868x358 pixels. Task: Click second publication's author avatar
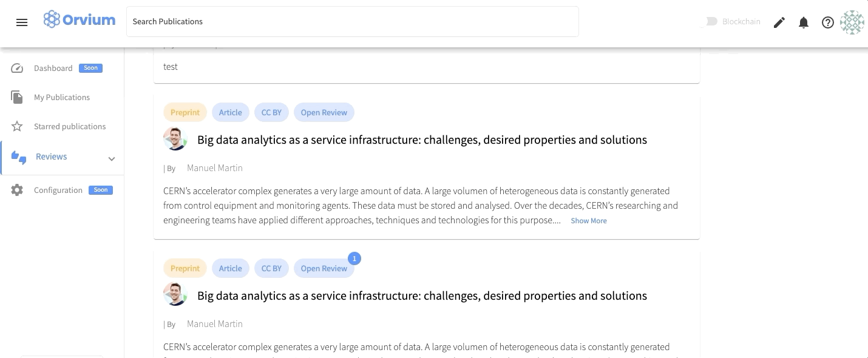tap(175, 295)
